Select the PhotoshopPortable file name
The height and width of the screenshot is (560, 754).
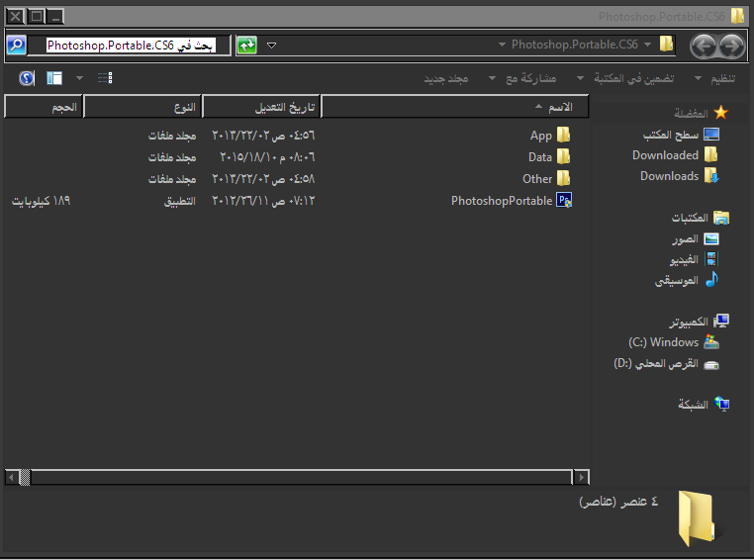(x=502, y=201)
